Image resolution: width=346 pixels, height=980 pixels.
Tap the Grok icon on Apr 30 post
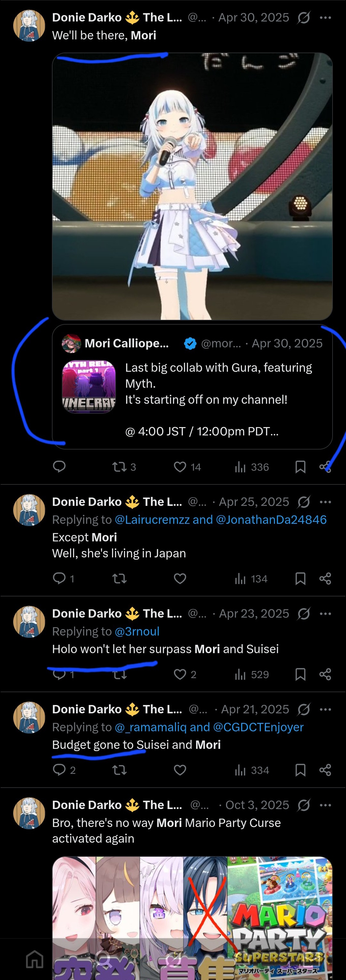[304, 18]
